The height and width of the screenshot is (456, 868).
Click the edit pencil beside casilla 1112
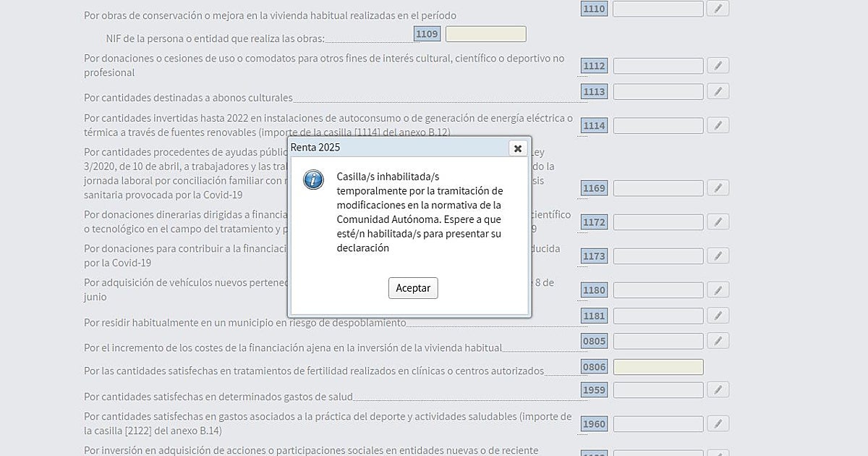point(718,66)
